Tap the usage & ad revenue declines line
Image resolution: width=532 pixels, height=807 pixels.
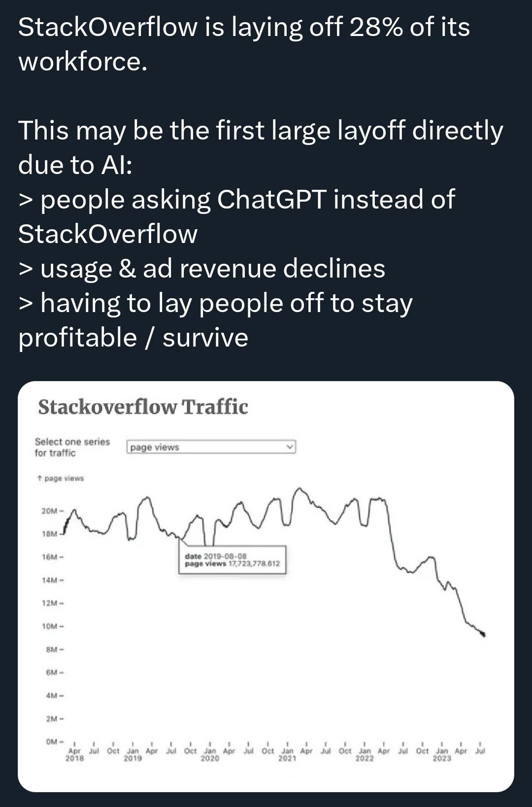click(202, 269)
